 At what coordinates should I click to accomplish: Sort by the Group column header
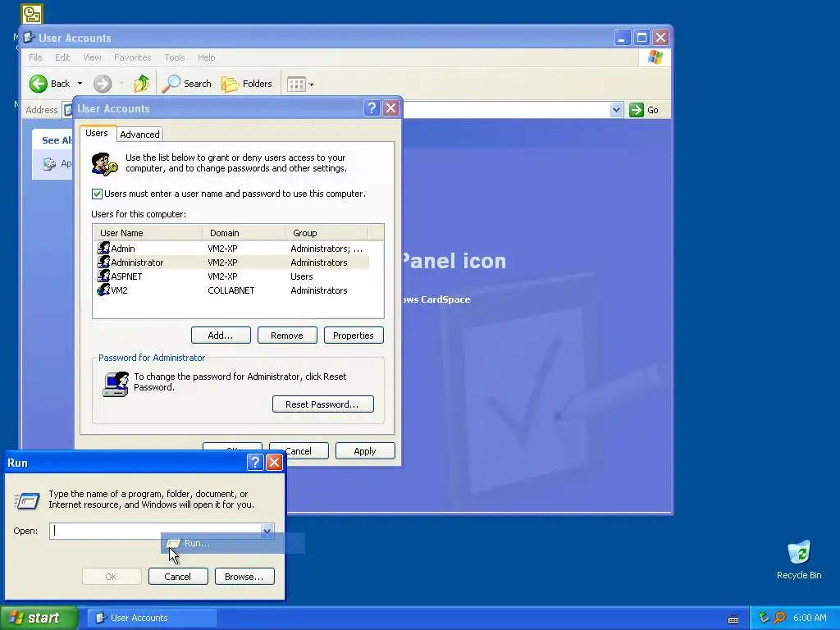(326, 233)
